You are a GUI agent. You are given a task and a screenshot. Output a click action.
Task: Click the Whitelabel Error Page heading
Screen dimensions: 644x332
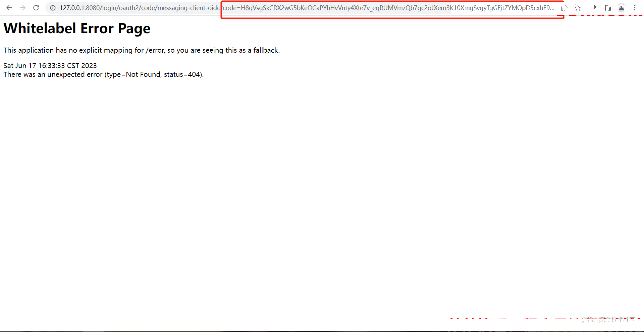coord(77,29)
